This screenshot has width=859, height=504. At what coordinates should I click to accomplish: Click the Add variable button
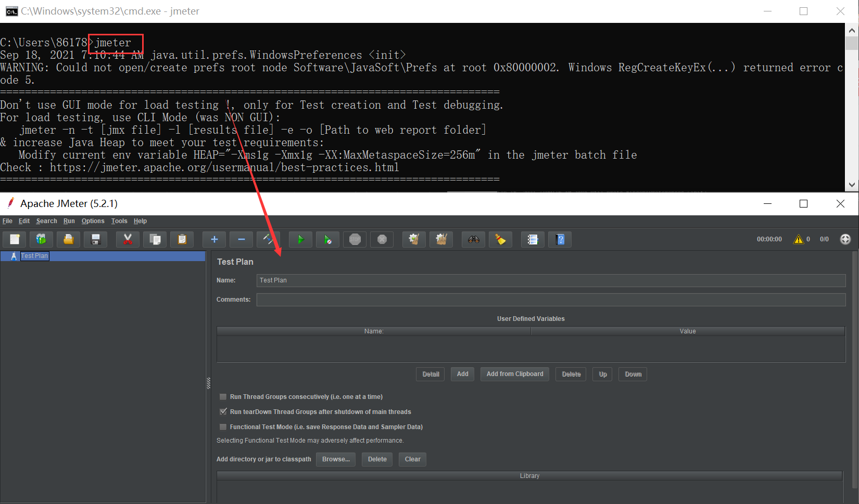tap(462, 374)
